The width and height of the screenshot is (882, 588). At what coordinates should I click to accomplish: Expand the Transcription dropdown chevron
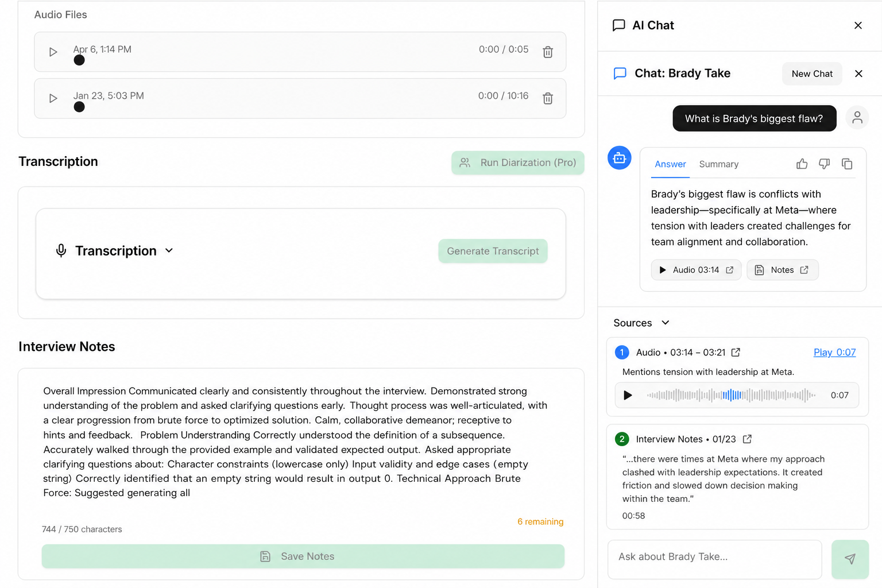169,250
